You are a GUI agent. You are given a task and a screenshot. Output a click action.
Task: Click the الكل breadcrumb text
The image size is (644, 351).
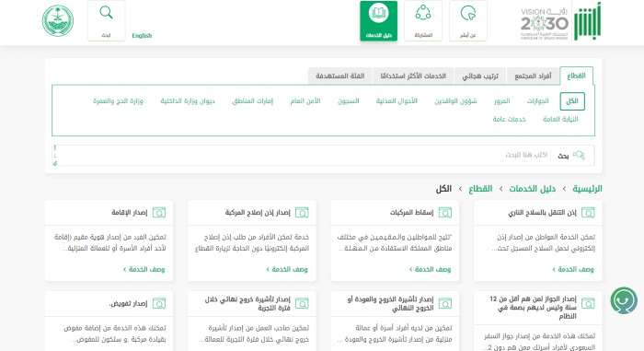[443, 189]
